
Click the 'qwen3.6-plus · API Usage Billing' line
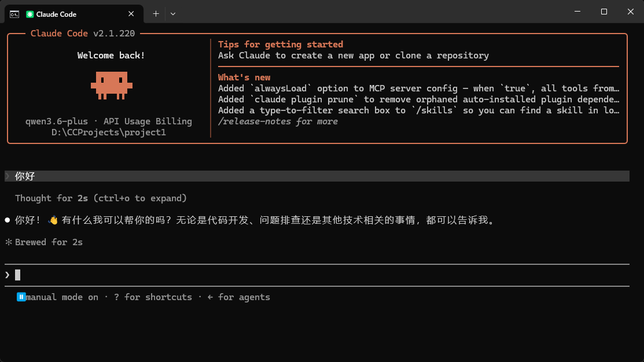(109, 121)
